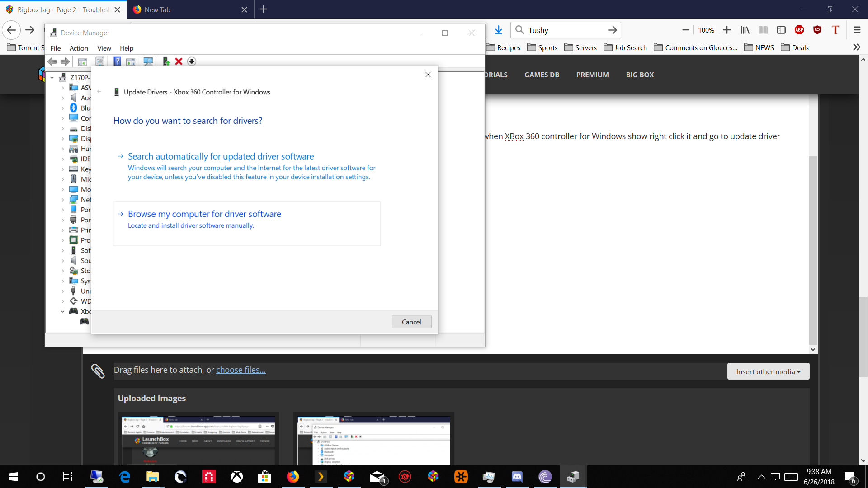
Task: Zoom out with Firefox minus button
Action: tap(686, 30)
